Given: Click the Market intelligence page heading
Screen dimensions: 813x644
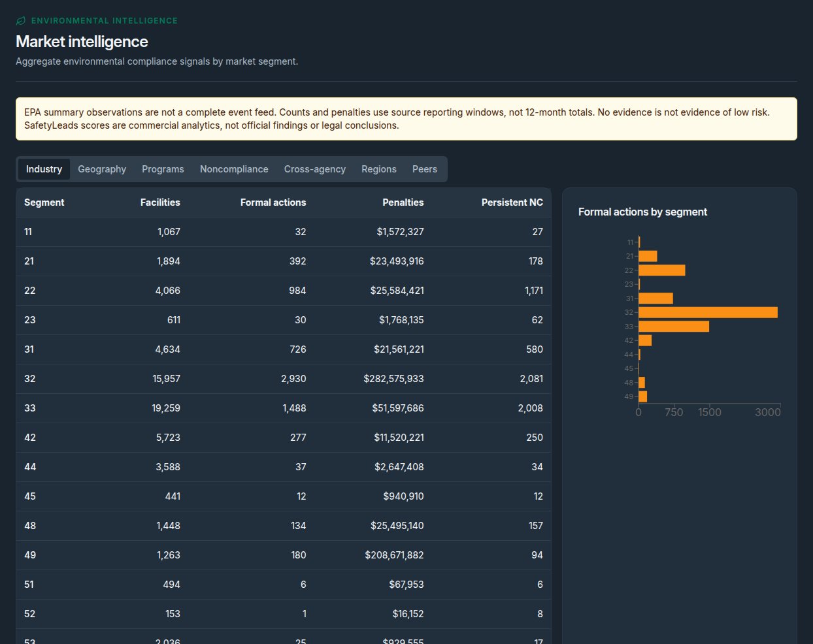Looking at the screenshot, I should click(82, 42).
